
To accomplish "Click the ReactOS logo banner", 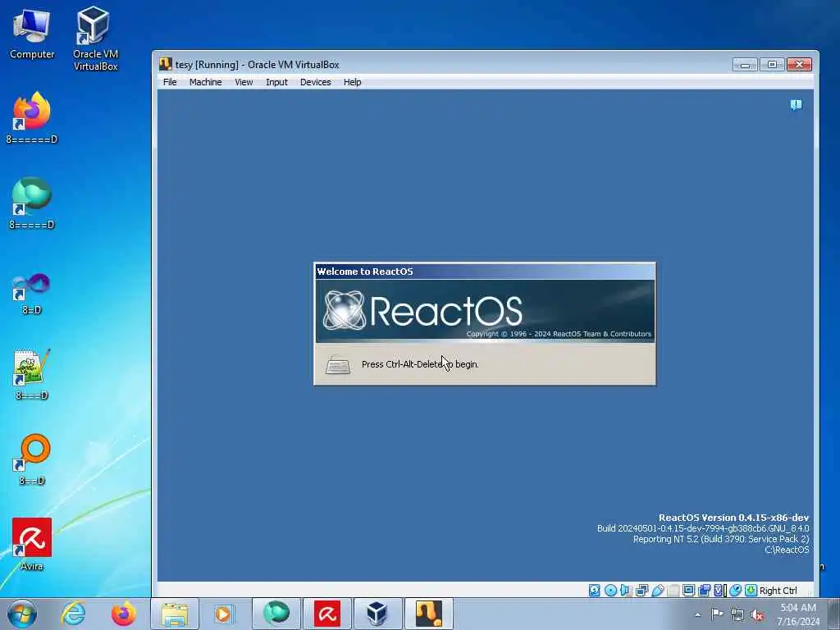I will tap(485, 311).
